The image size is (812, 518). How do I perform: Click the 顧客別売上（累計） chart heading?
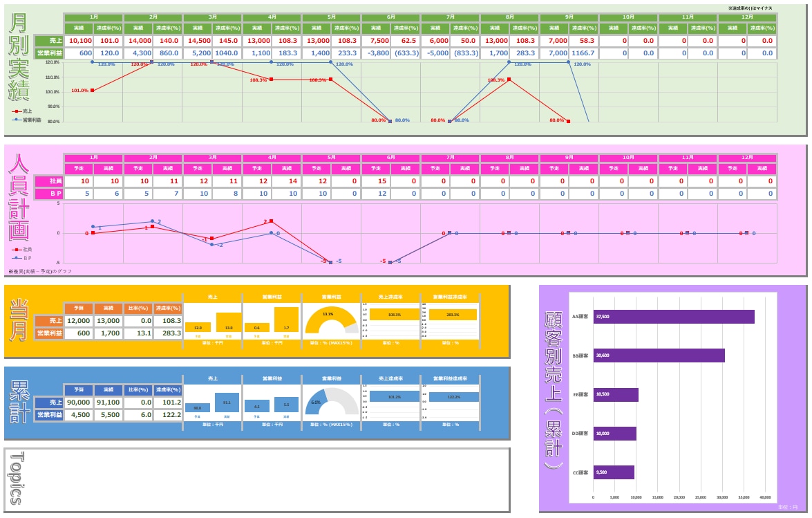(x=554, y=390)
